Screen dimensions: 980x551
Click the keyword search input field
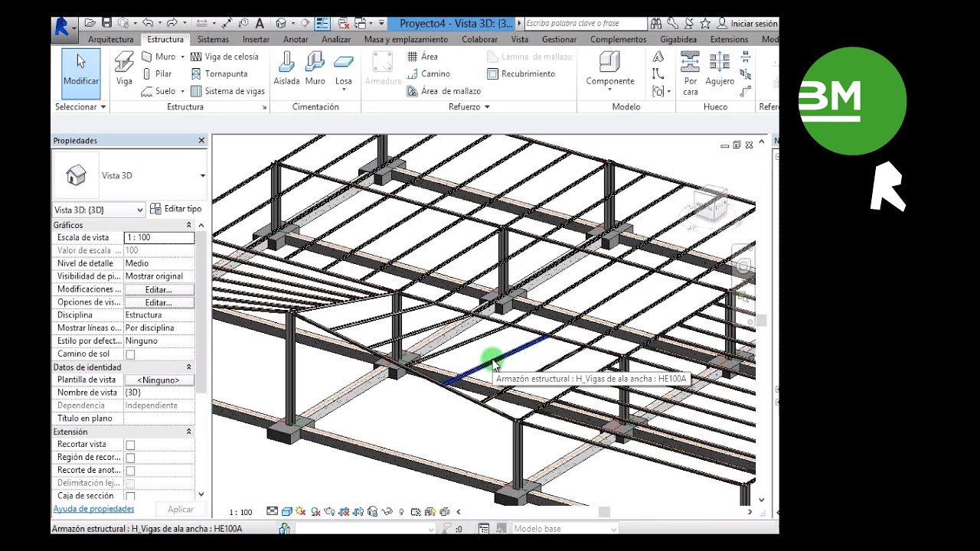click(x=586, y=24)
